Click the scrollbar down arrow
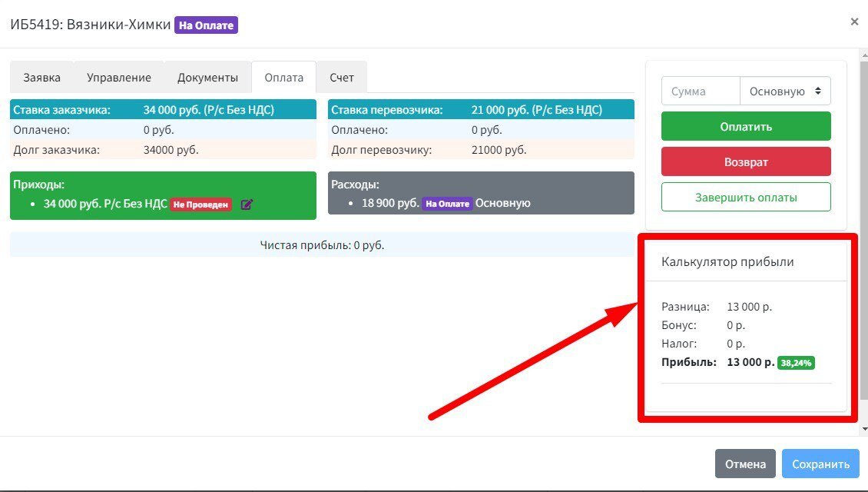The width and height of the screenshot is (868, 492). 864,430
